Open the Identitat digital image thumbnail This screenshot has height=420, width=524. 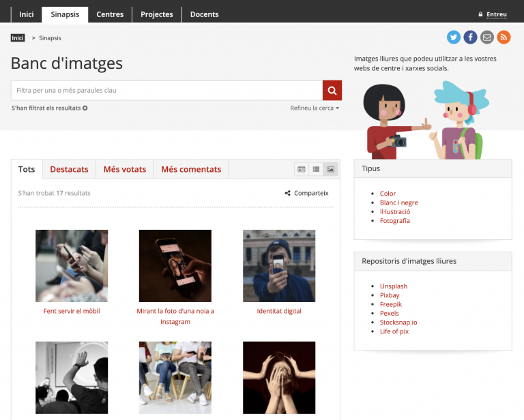coord(279,266)
